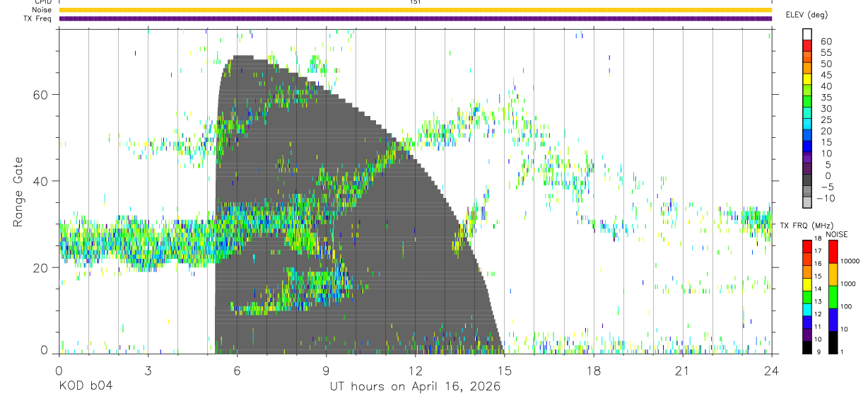Viewport: 868px width, 401px height.
Task: Click the '24' tick on the UT hours axis
Action: click(x=771, y=371)
